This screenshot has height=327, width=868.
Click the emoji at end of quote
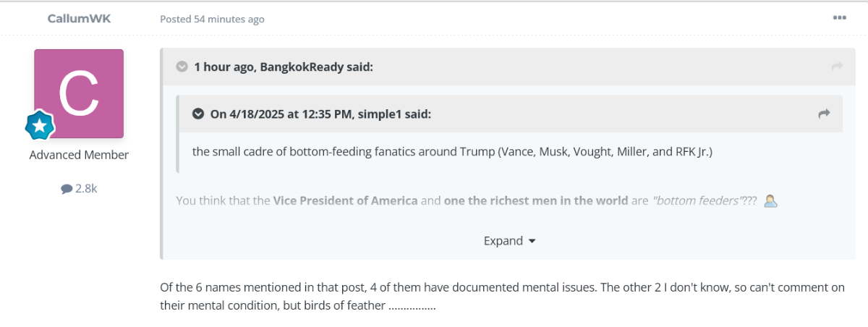pyautogui.click(x=770, y=200)
